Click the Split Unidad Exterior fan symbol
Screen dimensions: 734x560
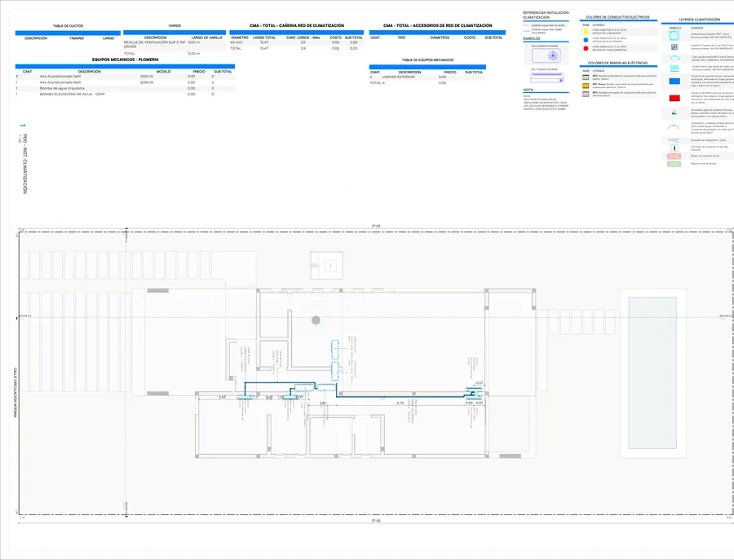click(546, 55)
